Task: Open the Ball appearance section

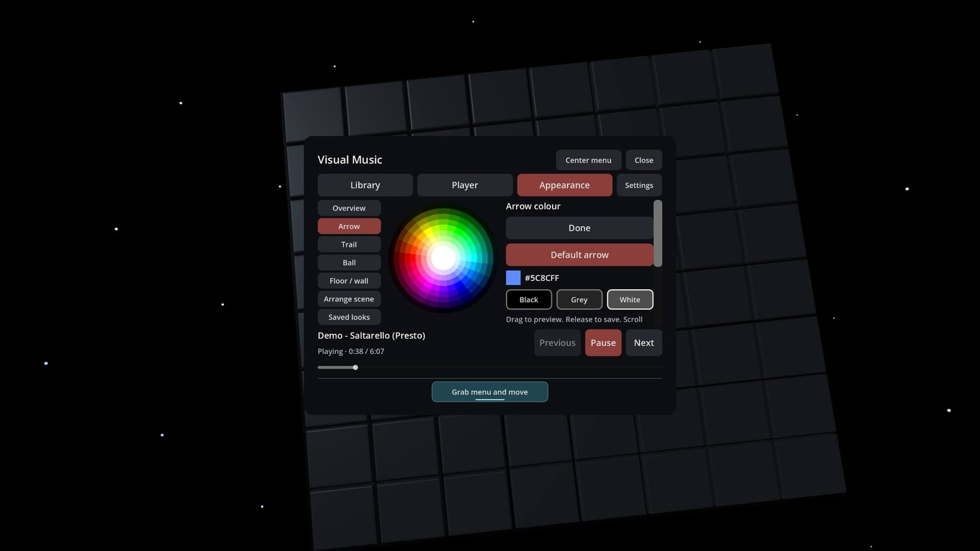Action: (349, 263)
